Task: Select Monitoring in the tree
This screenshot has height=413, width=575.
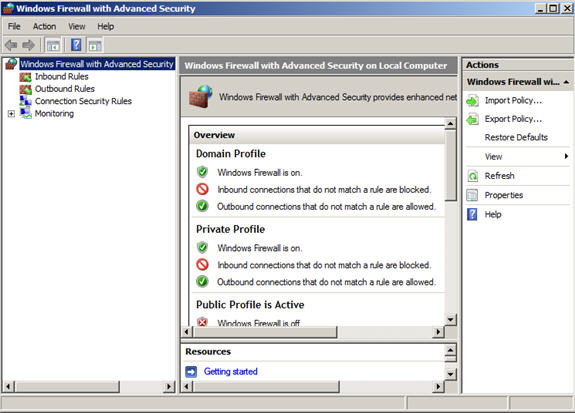Action: [x=54, y=113]
